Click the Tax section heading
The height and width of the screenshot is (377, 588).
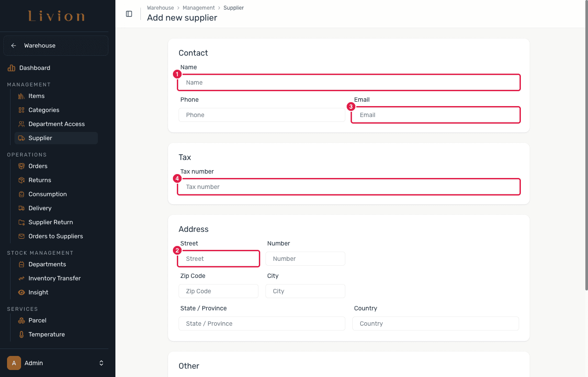coord(185,157)
